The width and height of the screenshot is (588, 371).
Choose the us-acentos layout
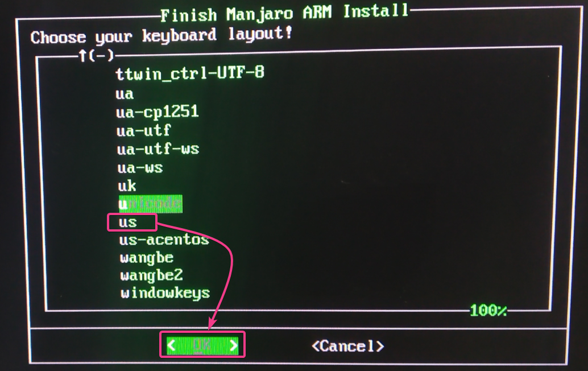point(164,240)
